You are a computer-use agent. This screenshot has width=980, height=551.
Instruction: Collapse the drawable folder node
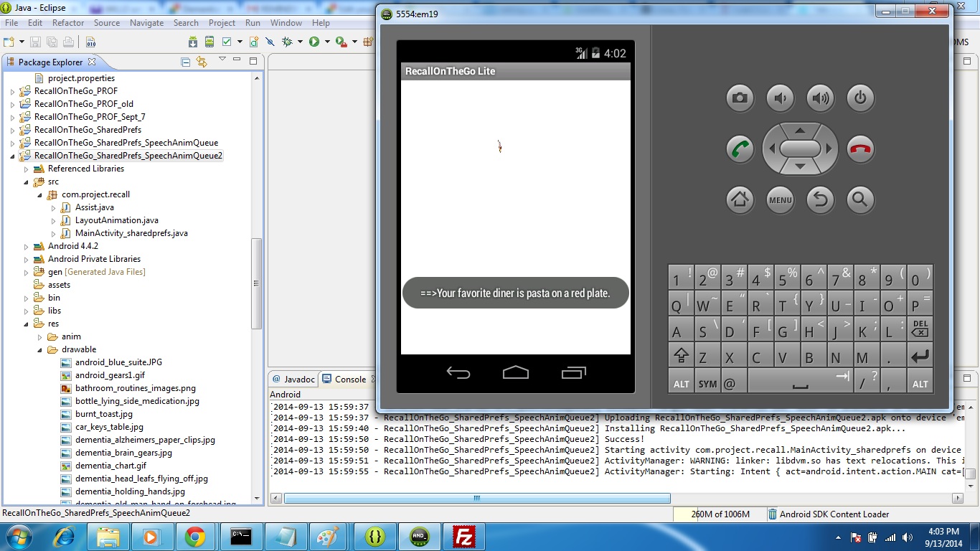pos(39,350)
